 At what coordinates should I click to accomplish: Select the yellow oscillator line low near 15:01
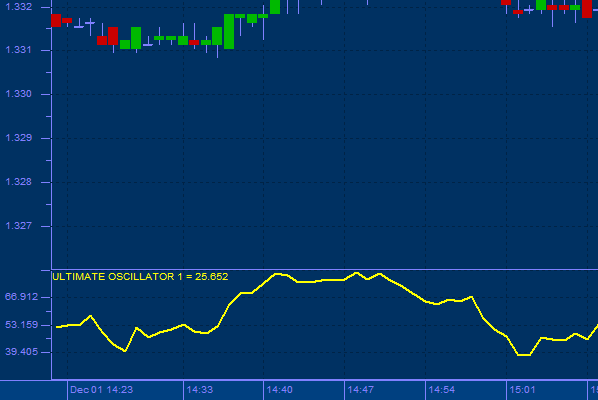pos(524,355)
